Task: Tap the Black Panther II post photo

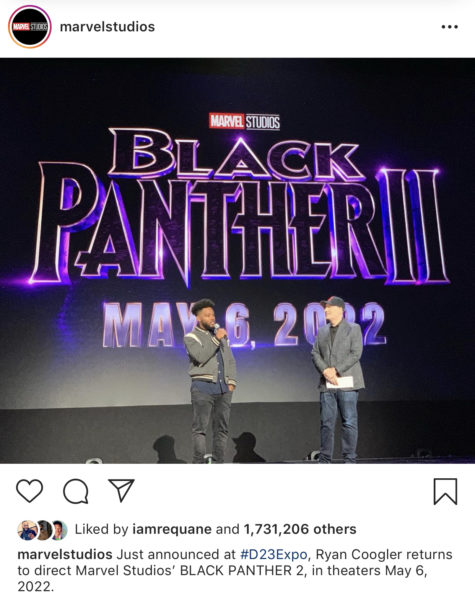Action: coord(237,261)
